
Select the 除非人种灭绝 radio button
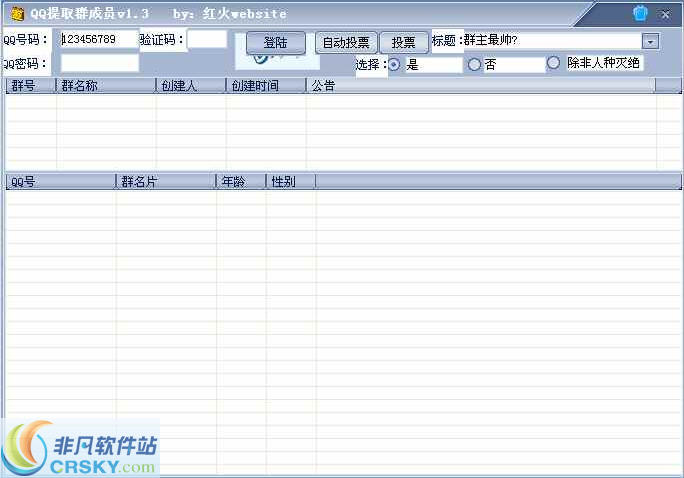(553, 63)
